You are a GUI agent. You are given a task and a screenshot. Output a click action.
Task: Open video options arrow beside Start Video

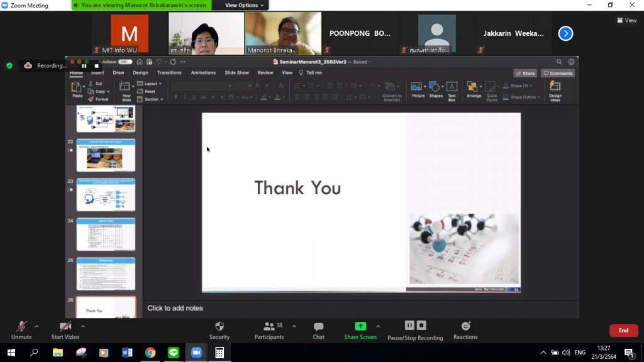point(83,326)
